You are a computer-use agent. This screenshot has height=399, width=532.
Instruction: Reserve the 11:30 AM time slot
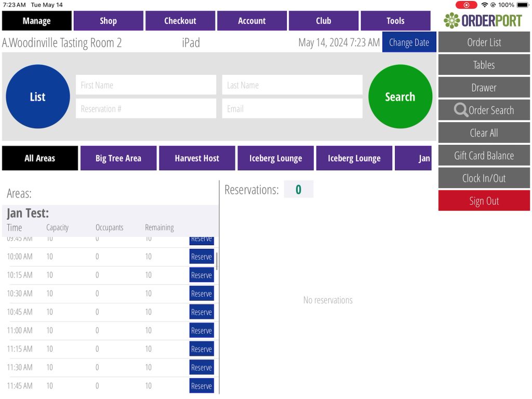click(201, 367)
